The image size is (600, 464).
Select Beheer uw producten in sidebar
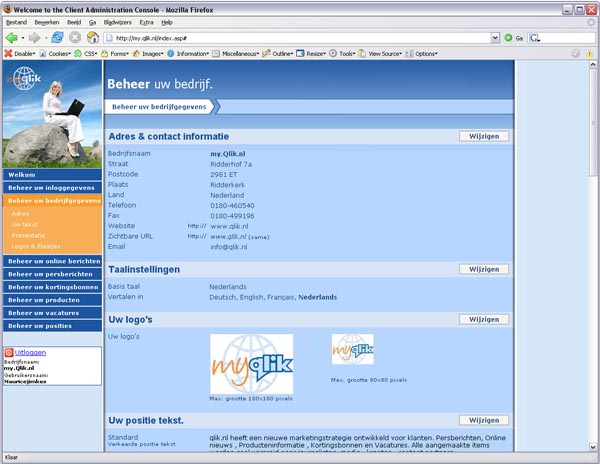click(x=44, y=299)
